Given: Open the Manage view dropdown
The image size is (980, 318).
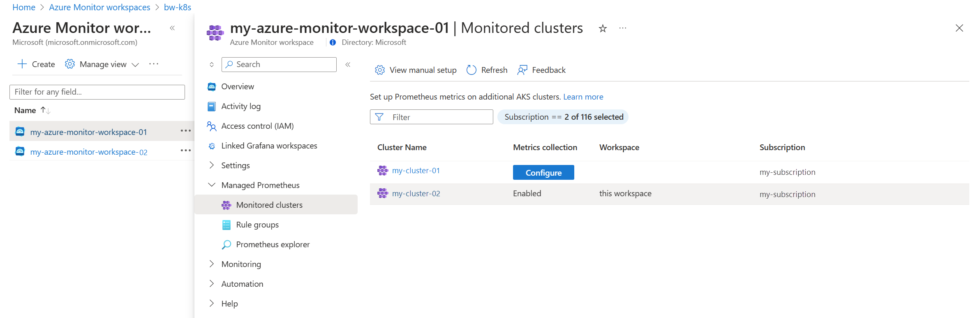Looking at the screenshot, I should coord(103,64).
